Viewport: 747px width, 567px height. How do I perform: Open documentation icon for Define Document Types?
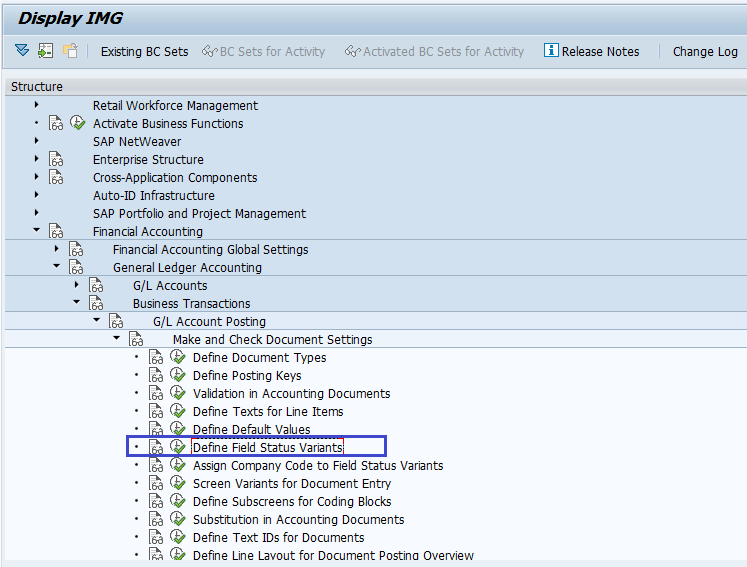point(156,357)
